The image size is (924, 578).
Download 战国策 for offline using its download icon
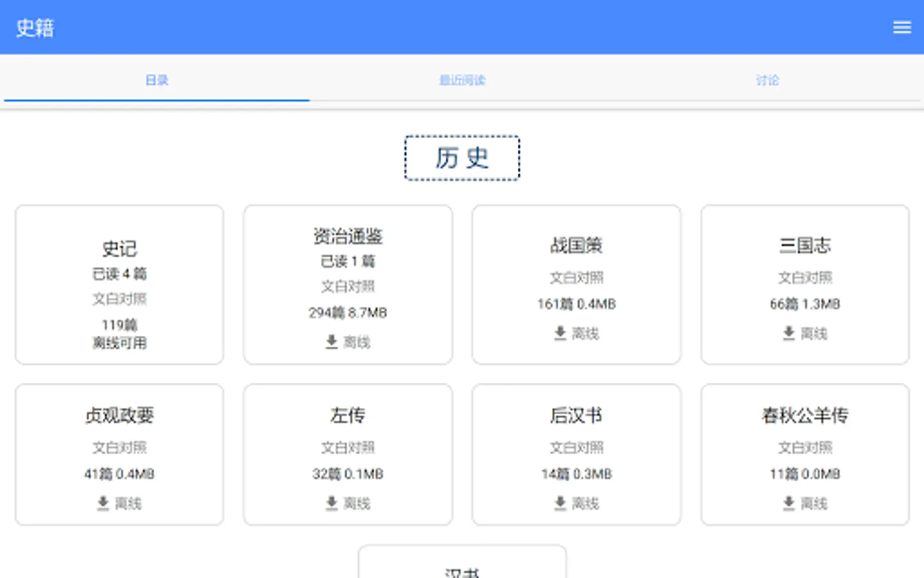560,333
